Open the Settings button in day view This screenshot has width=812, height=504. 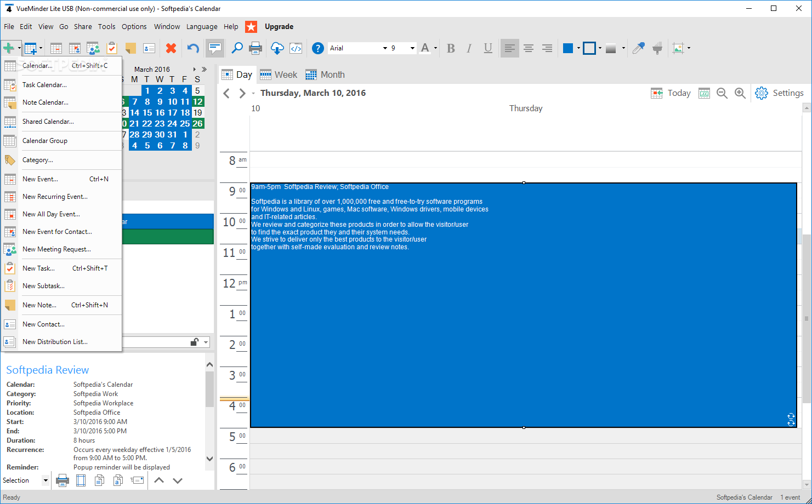(x=779, y=93)
